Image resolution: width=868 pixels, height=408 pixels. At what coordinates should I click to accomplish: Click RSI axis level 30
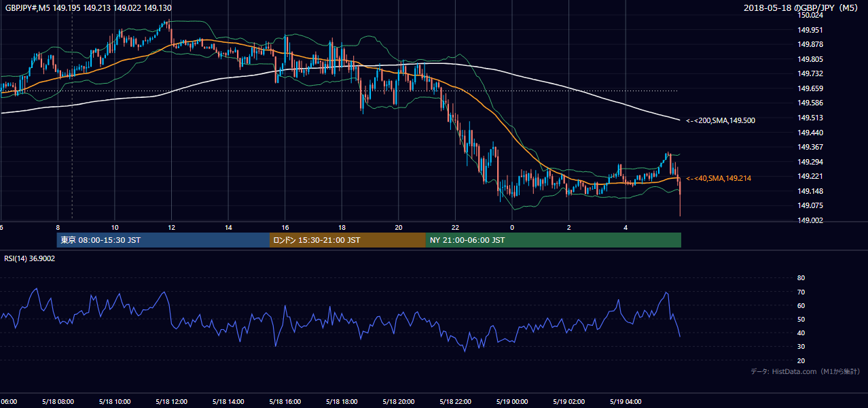[x=801, y=347]
